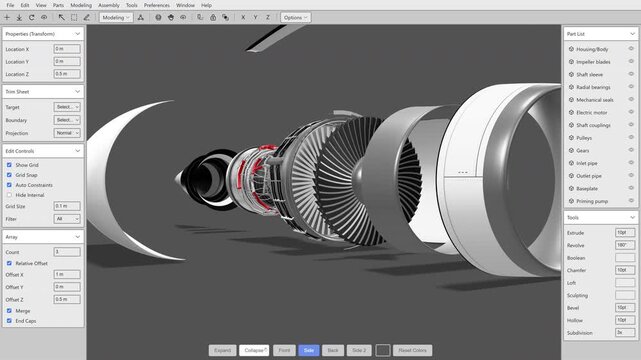Click the download import arrow icon
Screen dimensions: 641x360
19,18
